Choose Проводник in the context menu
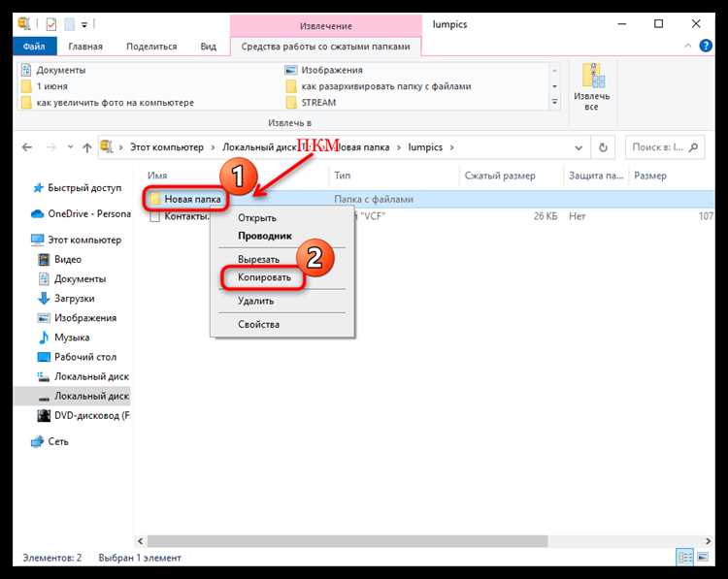Viewport: 728px width, 579px height. 265,236
